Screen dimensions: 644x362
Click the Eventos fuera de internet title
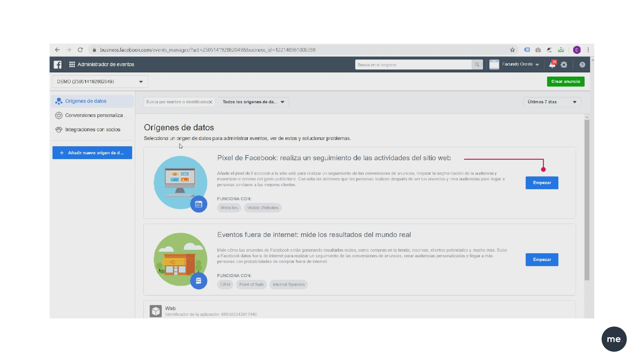[314, 235]
